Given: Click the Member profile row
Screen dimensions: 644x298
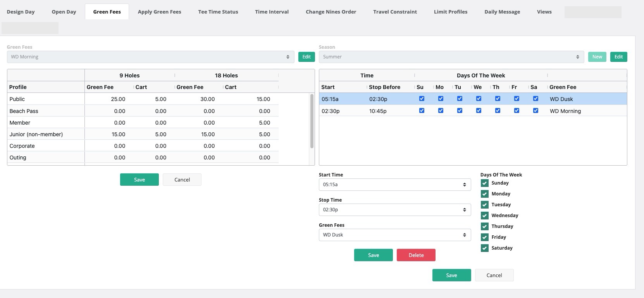Looking at the screenshot, I should 143,123.
